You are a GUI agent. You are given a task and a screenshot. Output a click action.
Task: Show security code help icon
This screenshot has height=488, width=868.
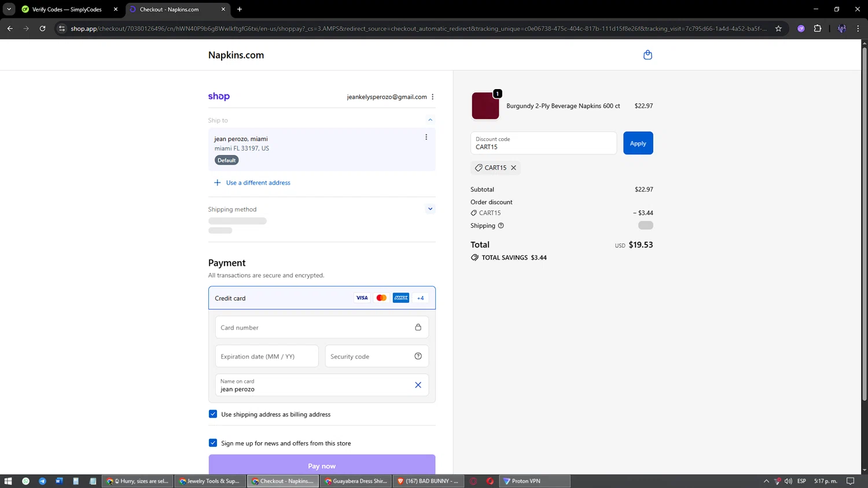418,356
